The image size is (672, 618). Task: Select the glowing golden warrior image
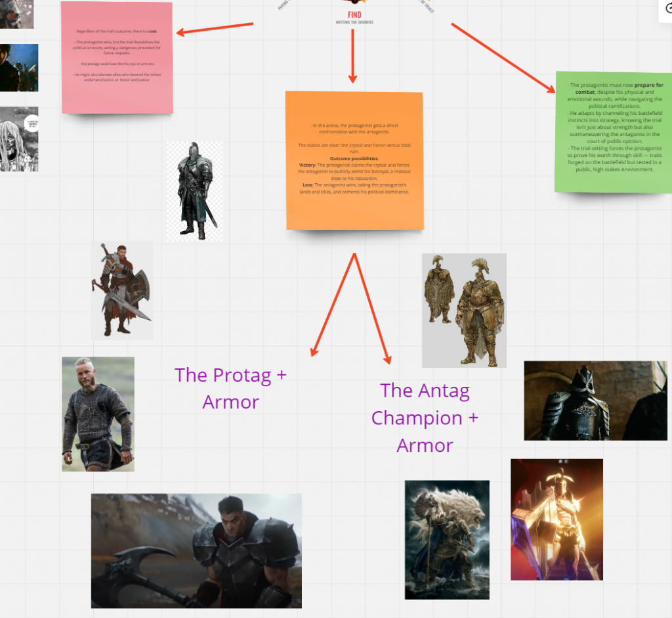coord(556,519)
